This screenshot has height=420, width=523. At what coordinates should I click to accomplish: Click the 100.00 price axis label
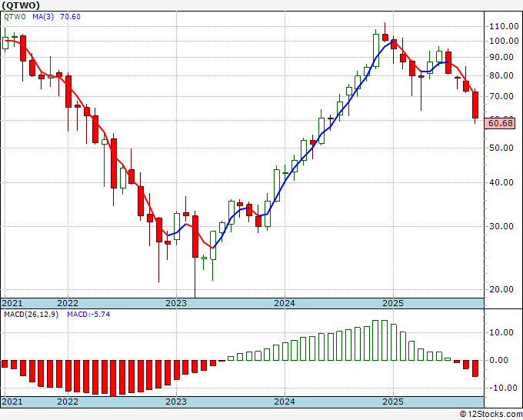504,41
